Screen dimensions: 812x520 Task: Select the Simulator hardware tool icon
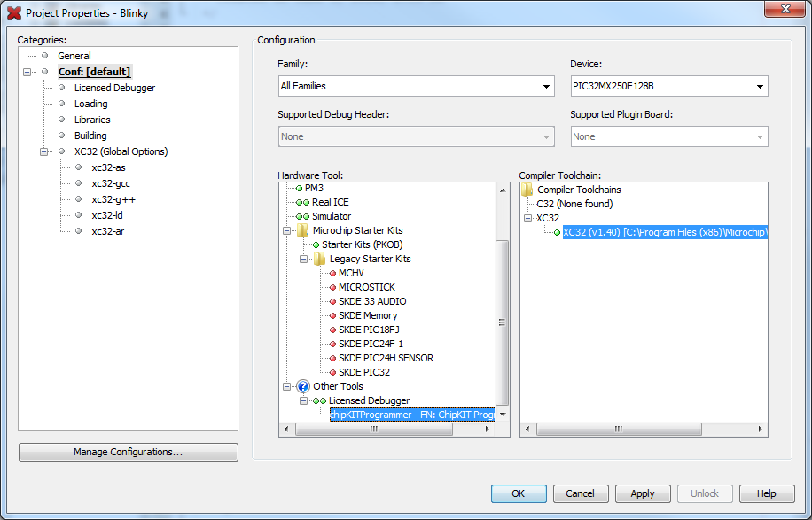click(x=305, y=215)
